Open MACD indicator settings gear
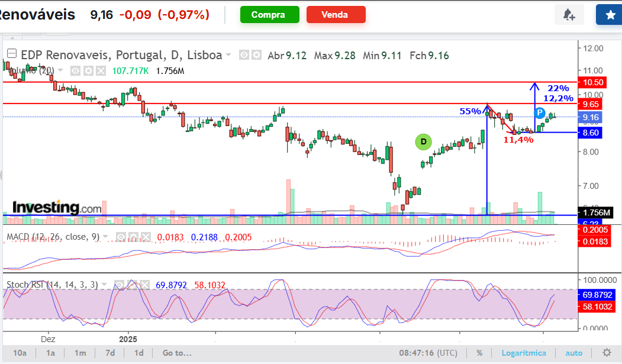622x364 pixels. click(134, 237)
